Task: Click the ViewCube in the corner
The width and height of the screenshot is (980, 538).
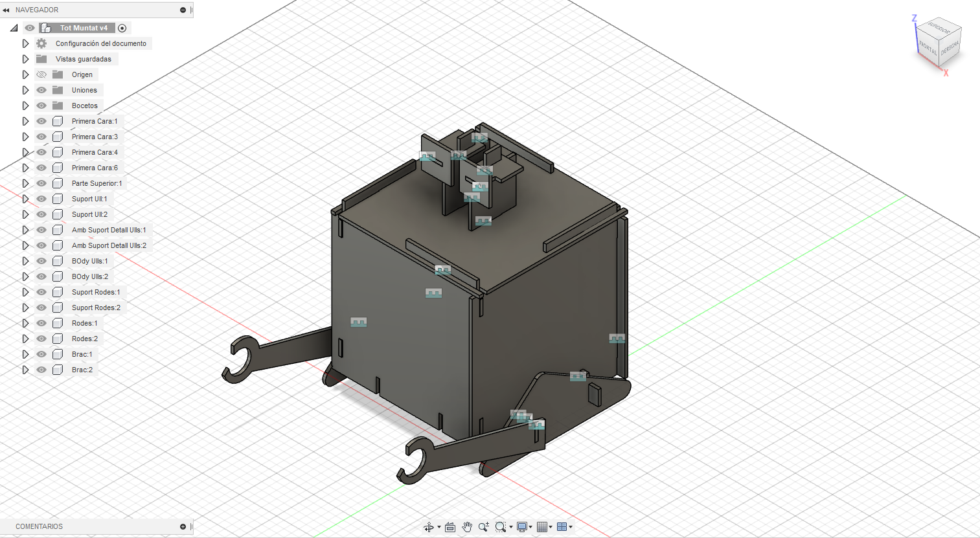Action: pos(939,43)
